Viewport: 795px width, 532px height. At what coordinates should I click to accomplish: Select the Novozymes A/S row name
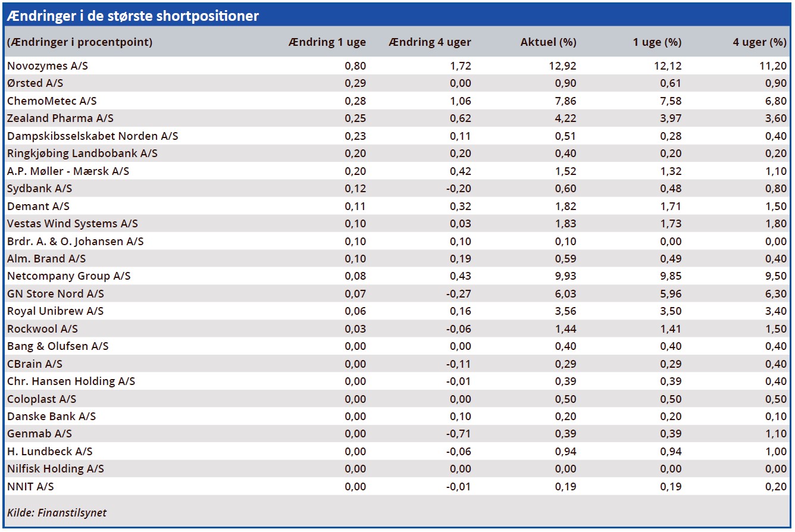tap(48, 66)
